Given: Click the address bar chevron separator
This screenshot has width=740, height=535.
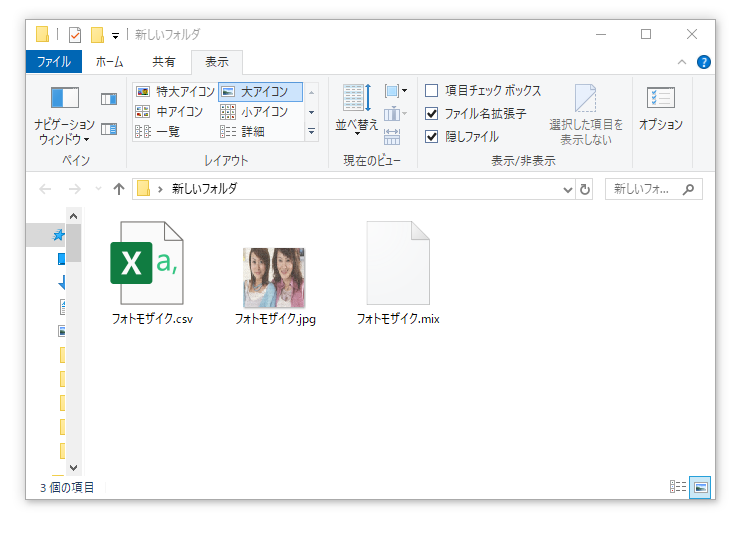Looking at the screenshot, I should tap(160, 190).
